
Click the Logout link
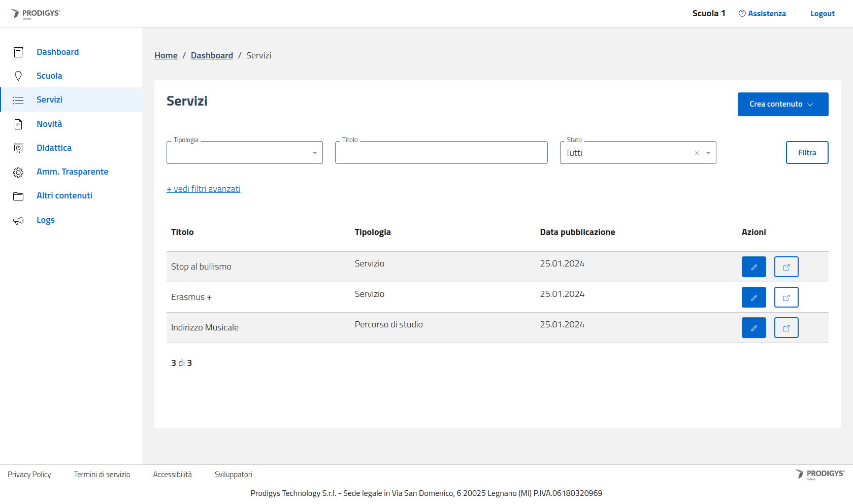pos(822,14)
